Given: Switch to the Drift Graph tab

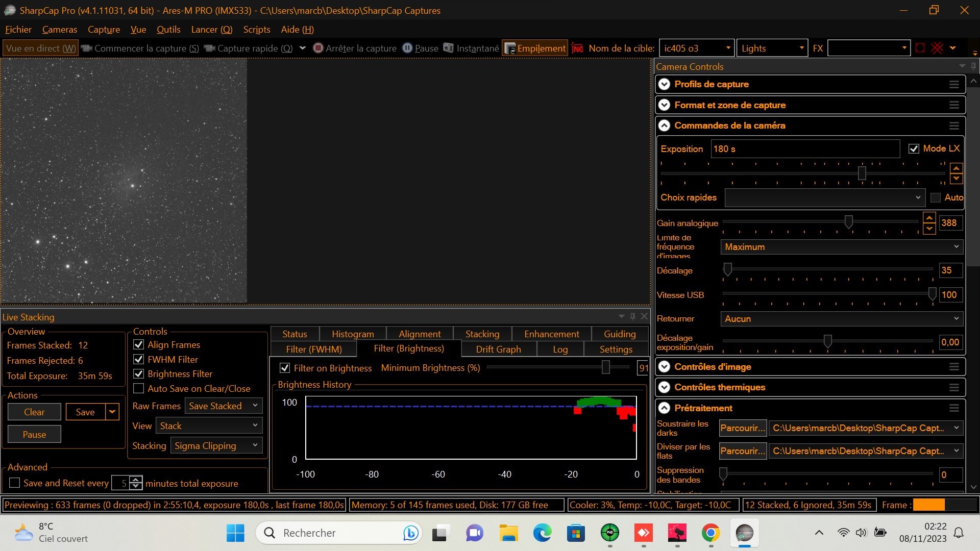Looking at the screenshot, I should click(x=499, y=349).
